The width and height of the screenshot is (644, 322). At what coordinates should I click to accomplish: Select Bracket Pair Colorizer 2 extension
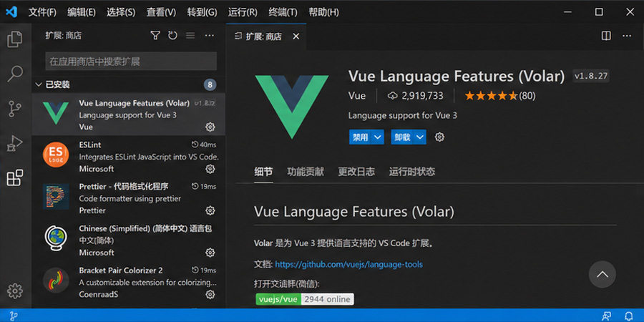pyautogui.click(x=129, y=282)
